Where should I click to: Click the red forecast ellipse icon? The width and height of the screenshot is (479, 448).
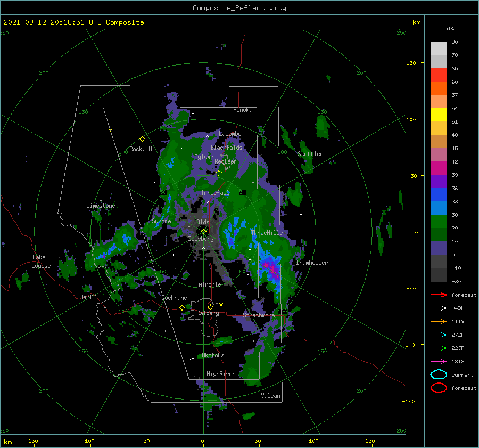[439, 388]
